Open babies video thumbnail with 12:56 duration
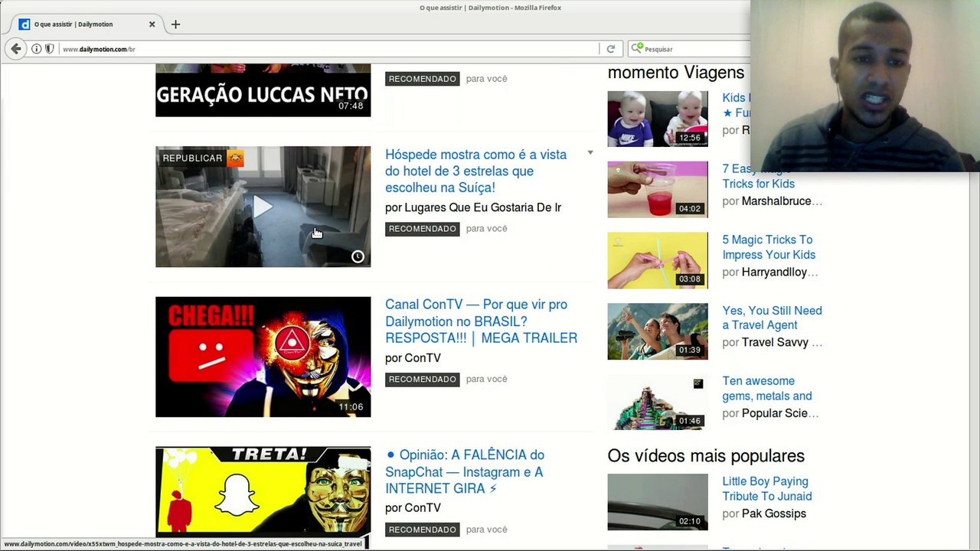 click(658, 119)
